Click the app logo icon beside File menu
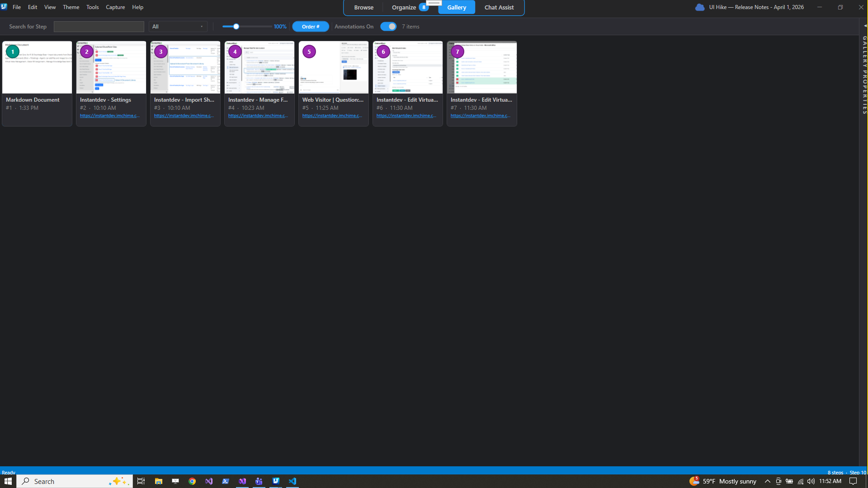Image resolution: width=868 pixels, height=488 pixels. point(4,7)
